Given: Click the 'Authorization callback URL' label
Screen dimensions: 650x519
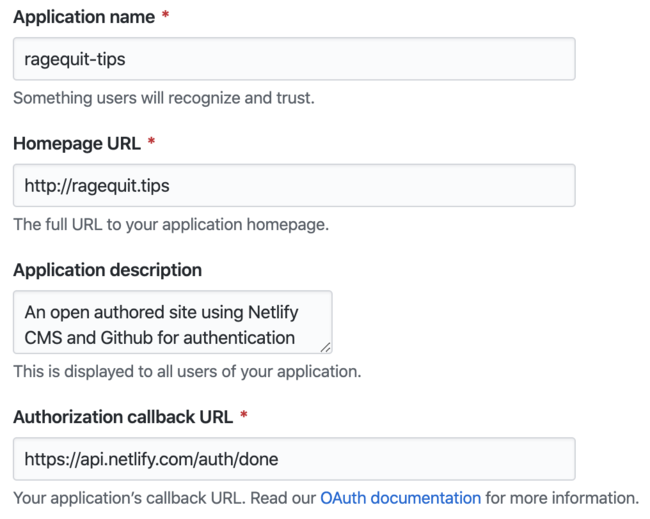Looking at the screenshot, I should (123, 417).
